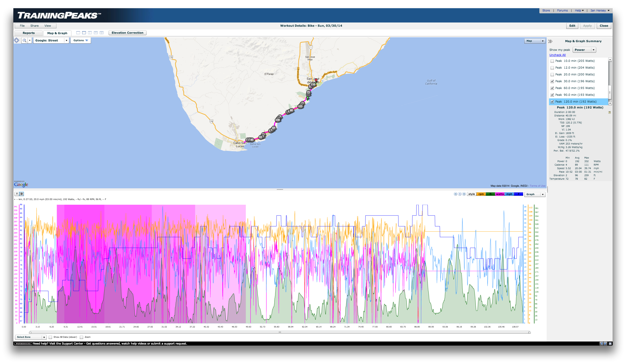The width and height of the screenshot is (626, 364).
Task: Click the magnifier zoom-in map tool
Action: (x=24, y=41)
